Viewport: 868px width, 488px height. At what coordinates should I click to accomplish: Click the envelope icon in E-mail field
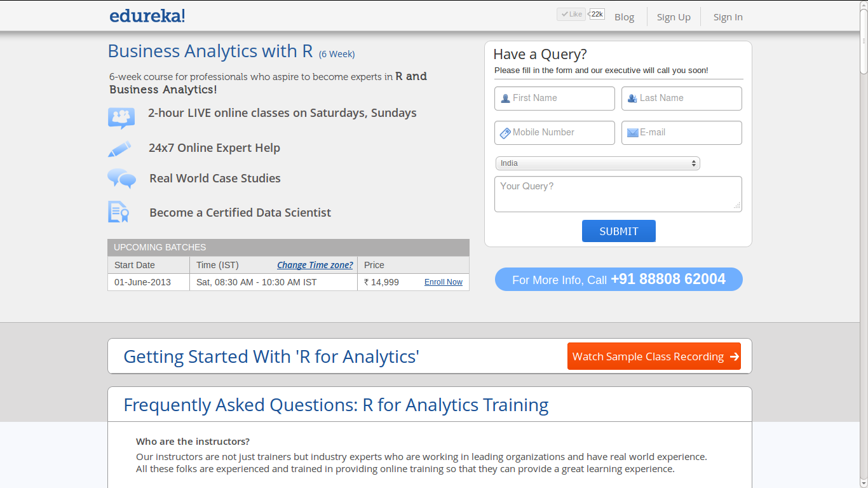point(633,132)
